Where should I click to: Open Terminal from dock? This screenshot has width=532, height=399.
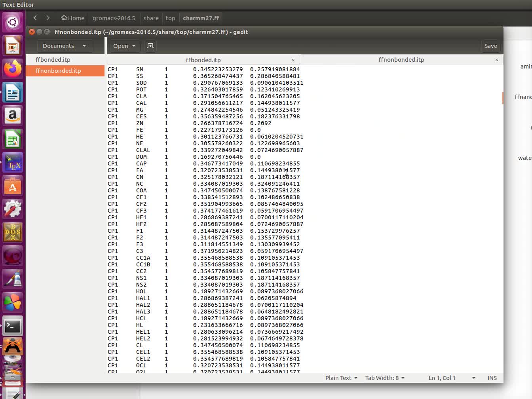[13, 326]
